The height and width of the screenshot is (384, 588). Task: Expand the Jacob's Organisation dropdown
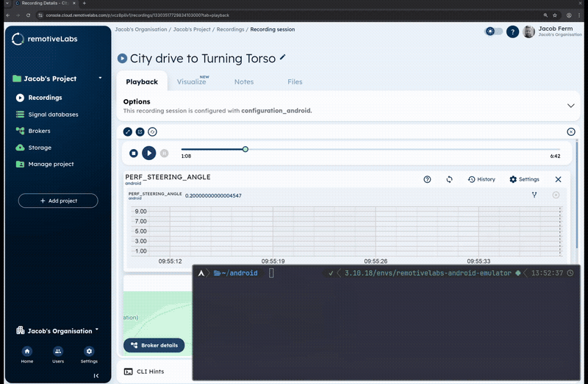tap(97, 330)
